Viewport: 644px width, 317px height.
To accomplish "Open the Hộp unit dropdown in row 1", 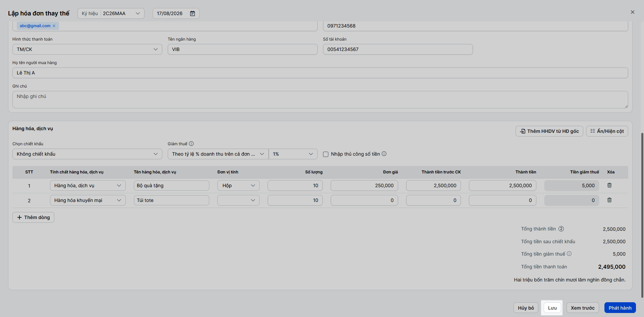I will 238,186.
